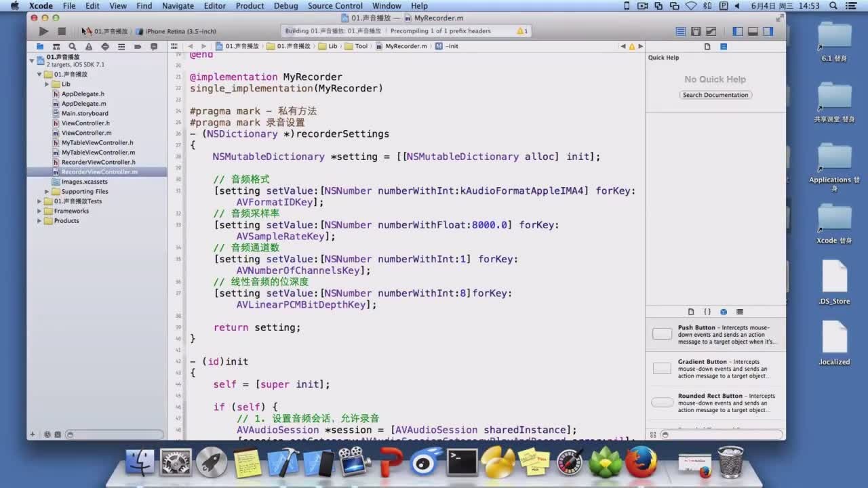Screen dimensions: 868x488
Task: Open the Symbol navigator tab
Action: click(56, 47)
